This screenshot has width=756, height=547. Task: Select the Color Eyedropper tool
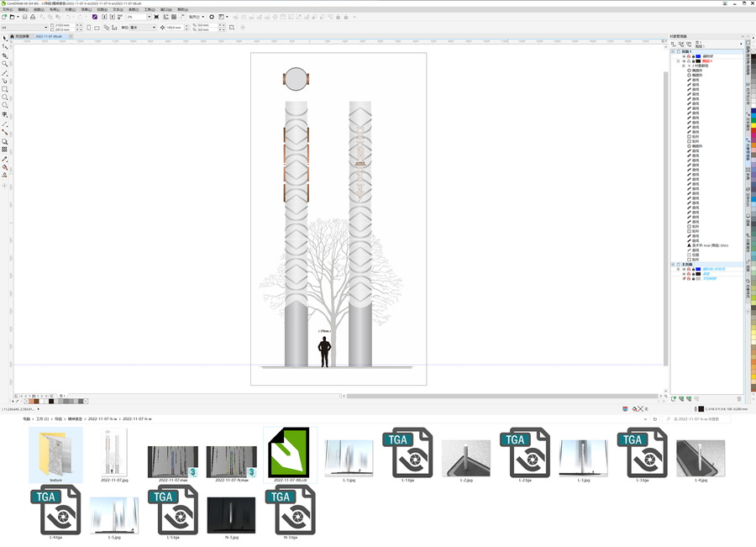(4, 159)
